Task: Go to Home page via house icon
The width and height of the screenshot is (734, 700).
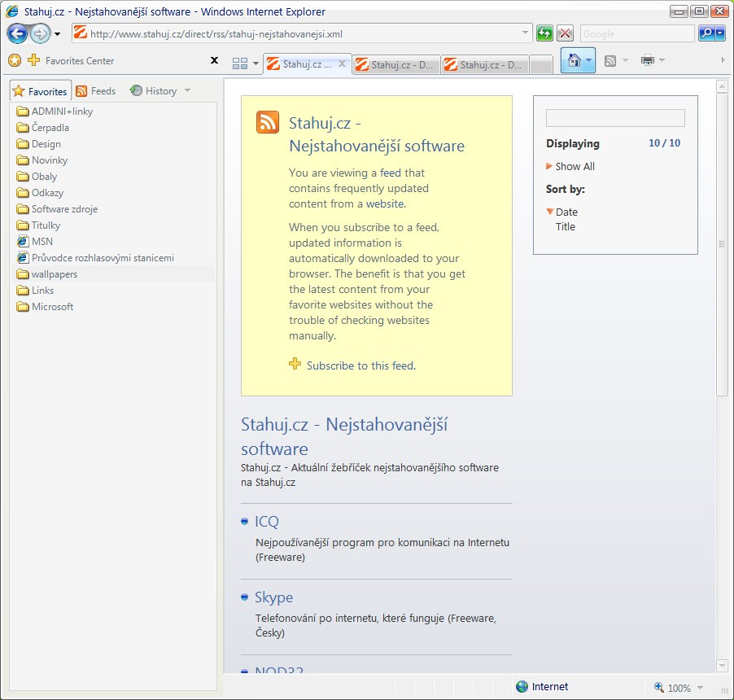Action: 574,60
